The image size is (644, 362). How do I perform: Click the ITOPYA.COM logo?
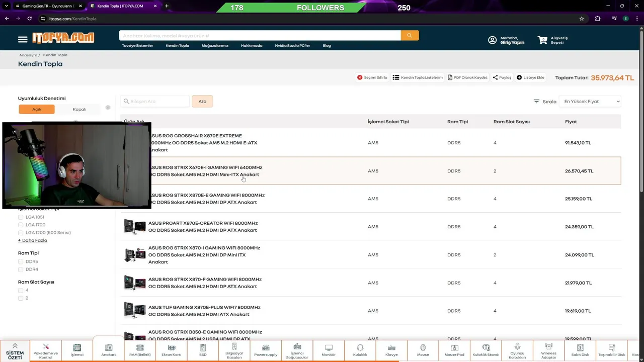pos(63,38)
